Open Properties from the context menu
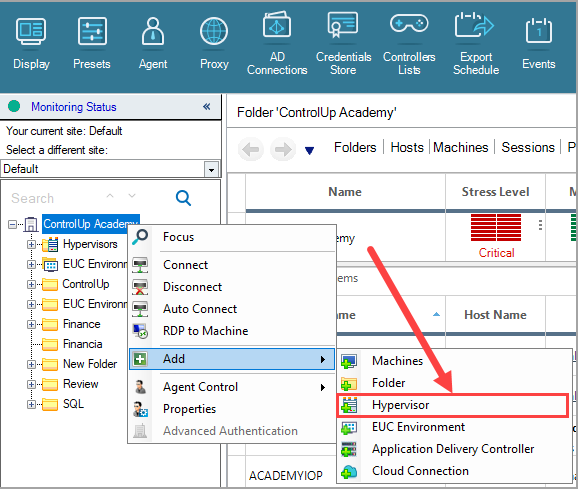 pos(232,409)
